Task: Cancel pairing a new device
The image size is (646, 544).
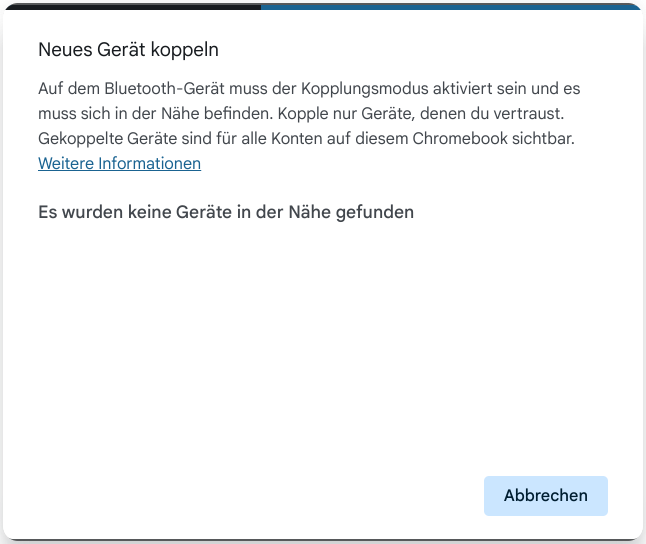Action: click(545, 496)
